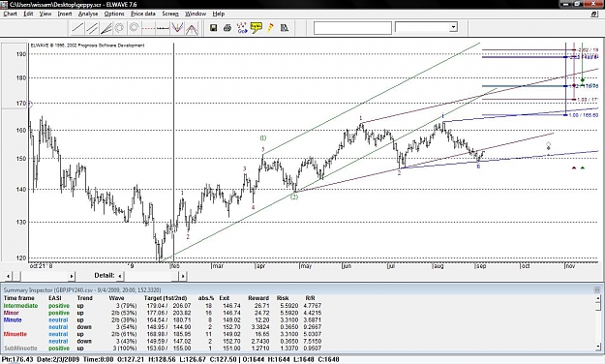605x364 pixels.
Task: Open the report document icon
Action: coord(285,28)
